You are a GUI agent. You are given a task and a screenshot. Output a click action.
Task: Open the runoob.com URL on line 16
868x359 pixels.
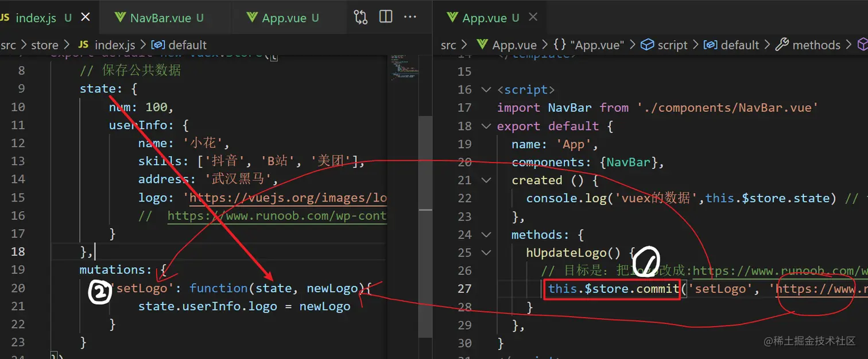277,216
